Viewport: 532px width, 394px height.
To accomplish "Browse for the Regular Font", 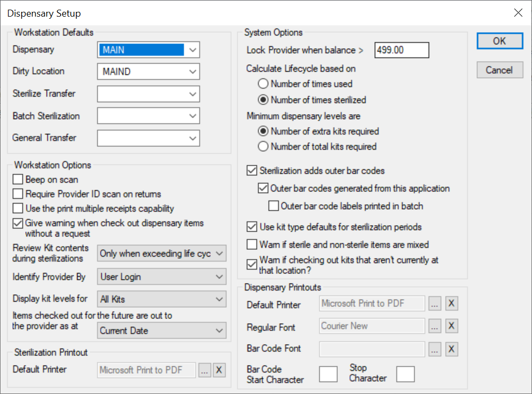I will (435, 326).
